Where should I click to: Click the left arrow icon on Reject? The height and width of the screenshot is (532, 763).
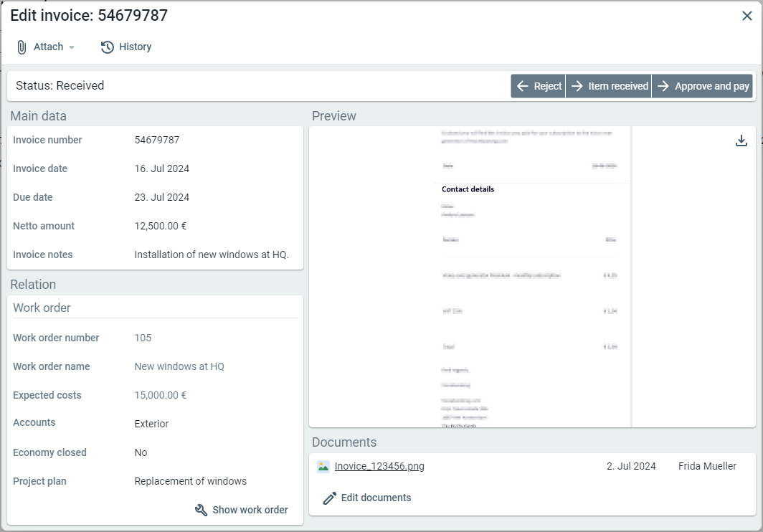click(x=522, y=86)
